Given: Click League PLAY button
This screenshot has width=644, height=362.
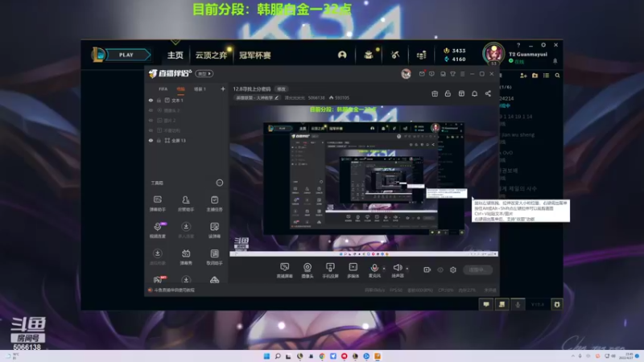Looking at the screenshot, I should coord(127,55).
